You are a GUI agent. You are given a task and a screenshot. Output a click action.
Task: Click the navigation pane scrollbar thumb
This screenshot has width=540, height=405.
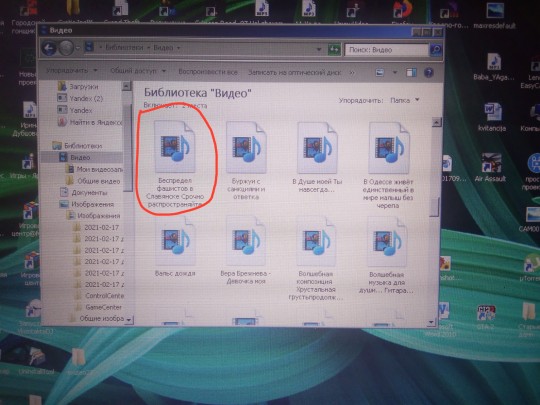128,146
